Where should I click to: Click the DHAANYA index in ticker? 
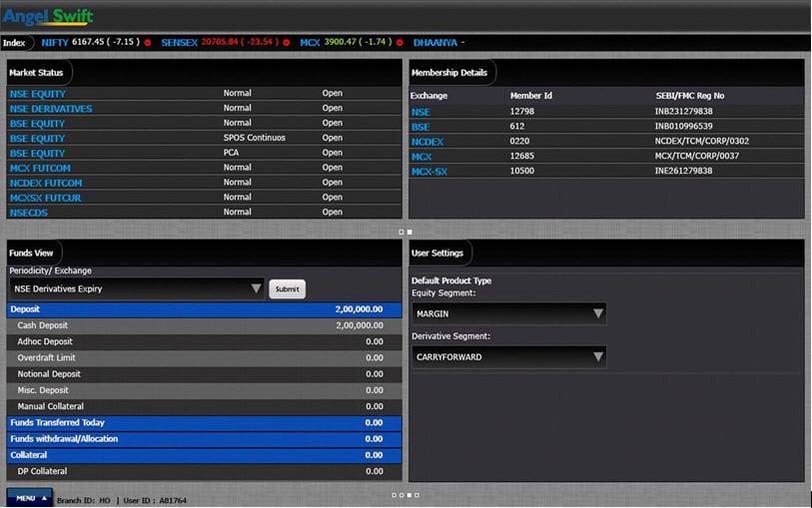[x=434, y=43]
